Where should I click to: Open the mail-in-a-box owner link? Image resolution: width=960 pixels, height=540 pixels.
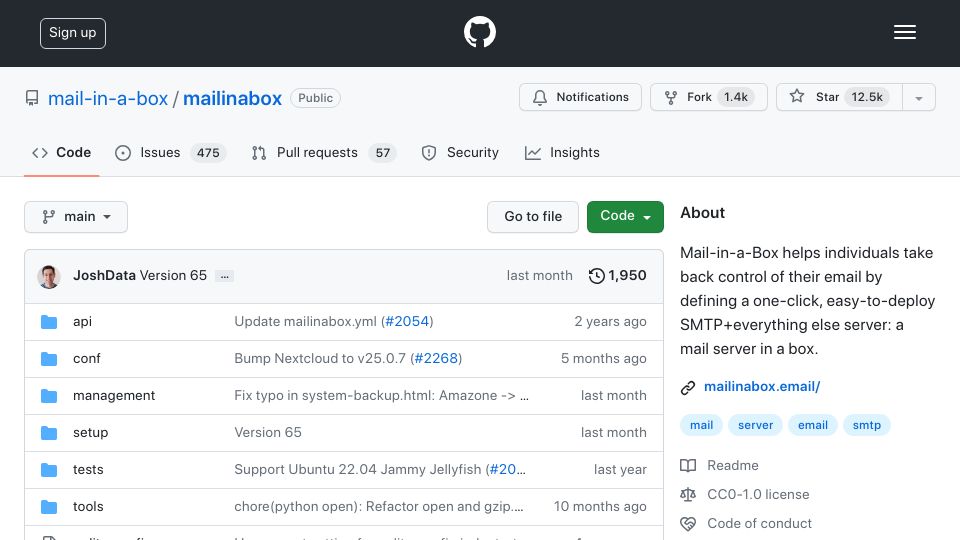click(x=108, y=98)
